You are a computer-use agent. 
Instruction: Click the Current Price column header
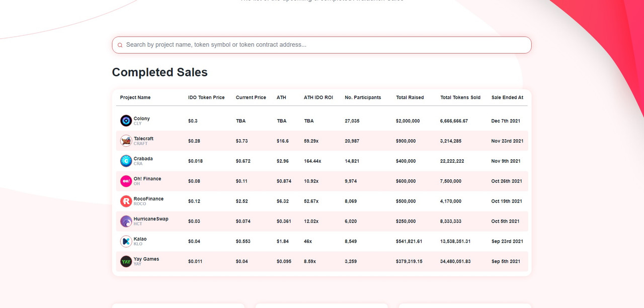(251, 97)
